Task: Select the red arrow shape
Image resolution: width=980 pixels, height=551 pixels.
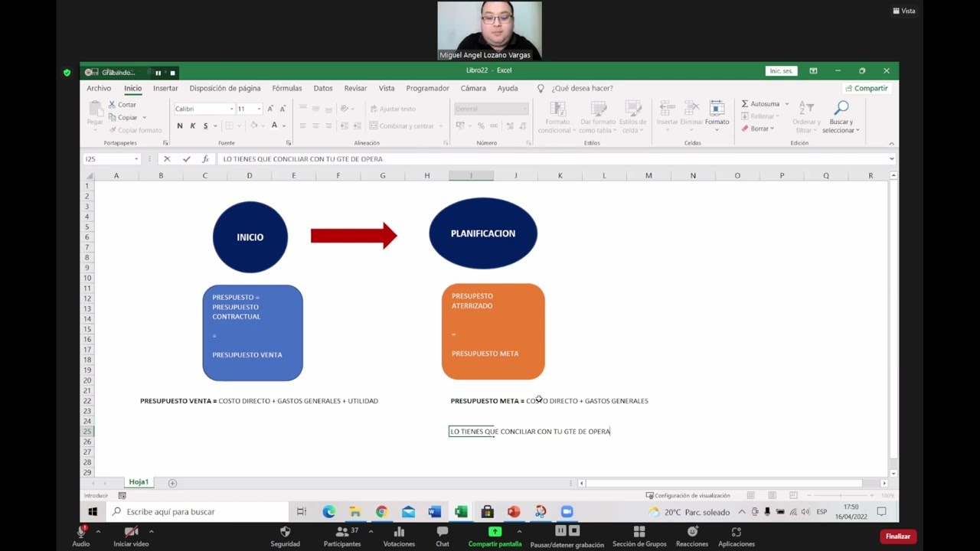Action: [354, 236]
